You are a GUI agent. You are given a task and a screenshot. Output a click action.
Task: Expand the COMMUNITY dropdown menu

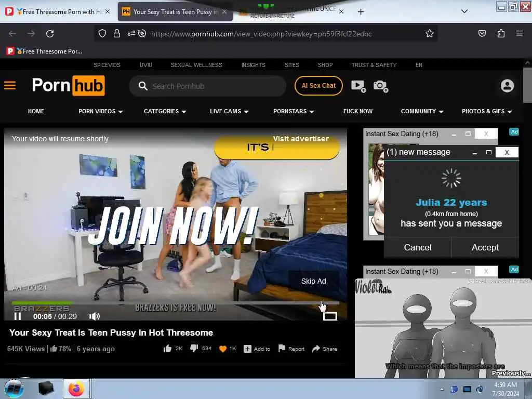[x=422, y=111]
